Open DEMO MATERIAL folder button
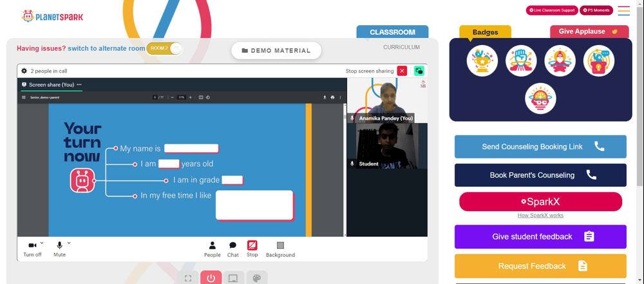This screenshot has height=284, width=644. pos(276,50)
